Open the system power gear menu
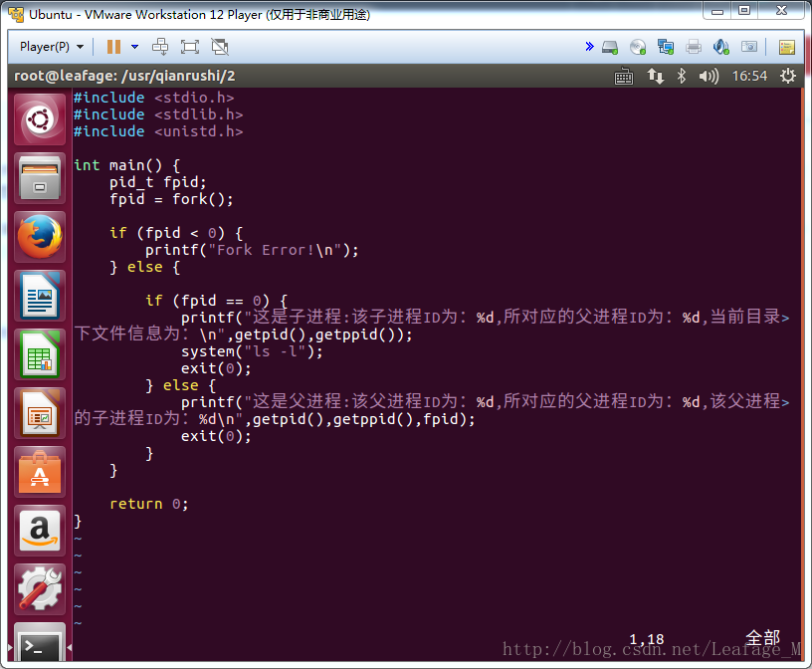This screenshot has width=812, height=669. tap(788, 77)
